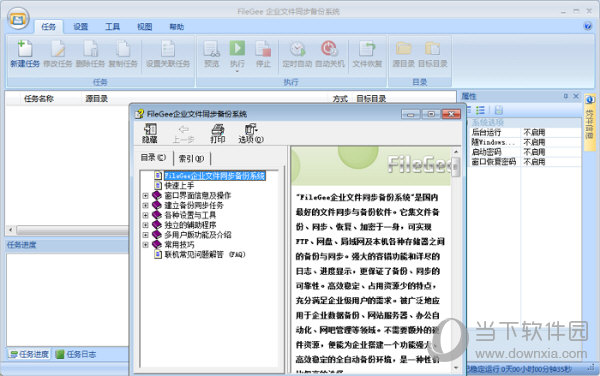Open 联机常见问题解答 (FAQ) topic
This screenshot has height=376, width=600.
(x=205, y=254)
